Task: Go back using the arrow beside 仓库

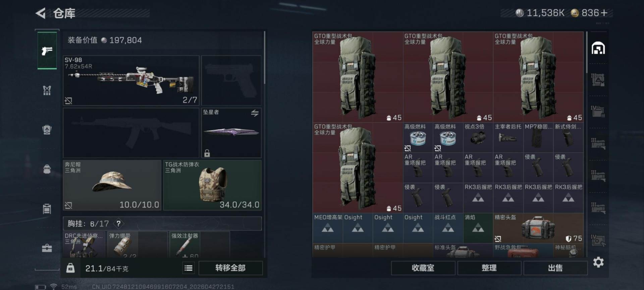Action: [41, 13]
